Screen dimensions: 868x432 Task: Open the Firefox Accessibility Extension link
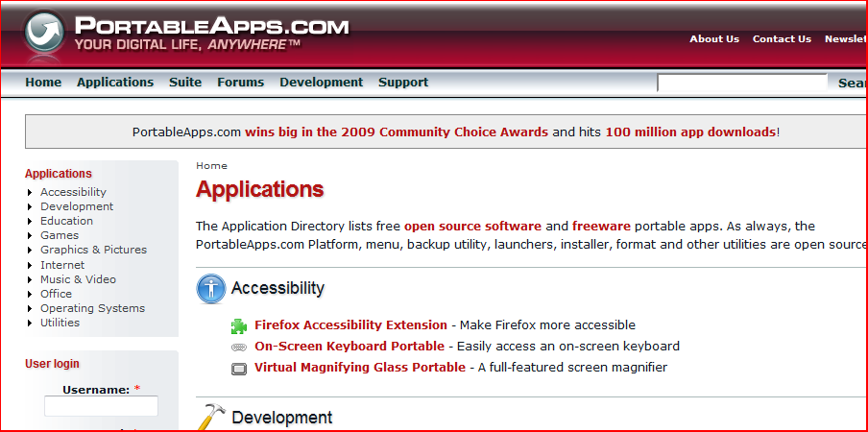(350, 325)
